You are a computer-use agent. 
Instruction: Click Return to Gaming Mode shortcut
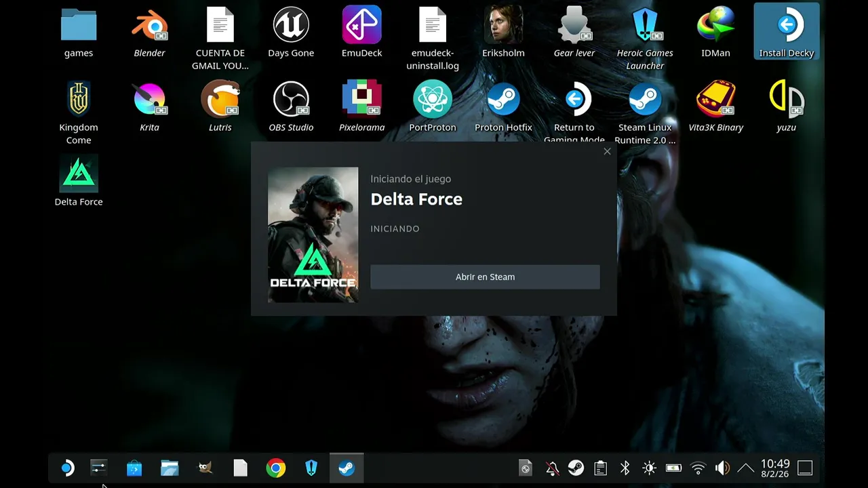tap(574, 112)
